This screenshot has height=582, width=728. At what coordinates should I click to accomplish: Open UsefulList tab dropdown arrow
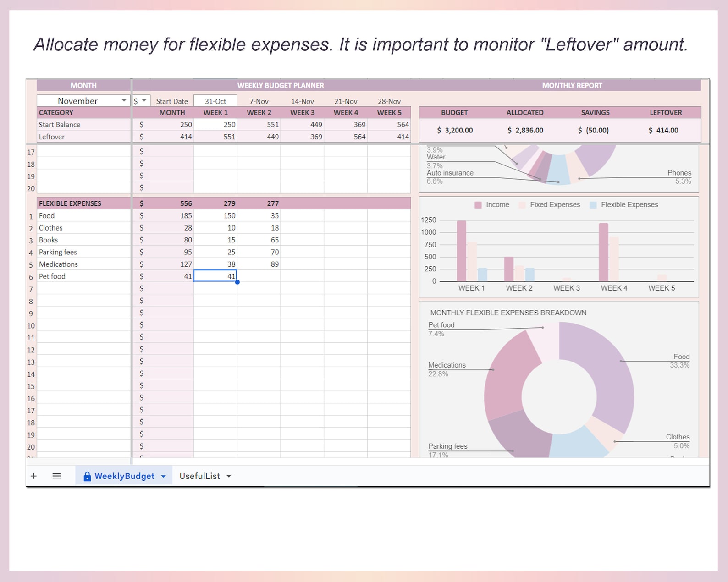229,476
